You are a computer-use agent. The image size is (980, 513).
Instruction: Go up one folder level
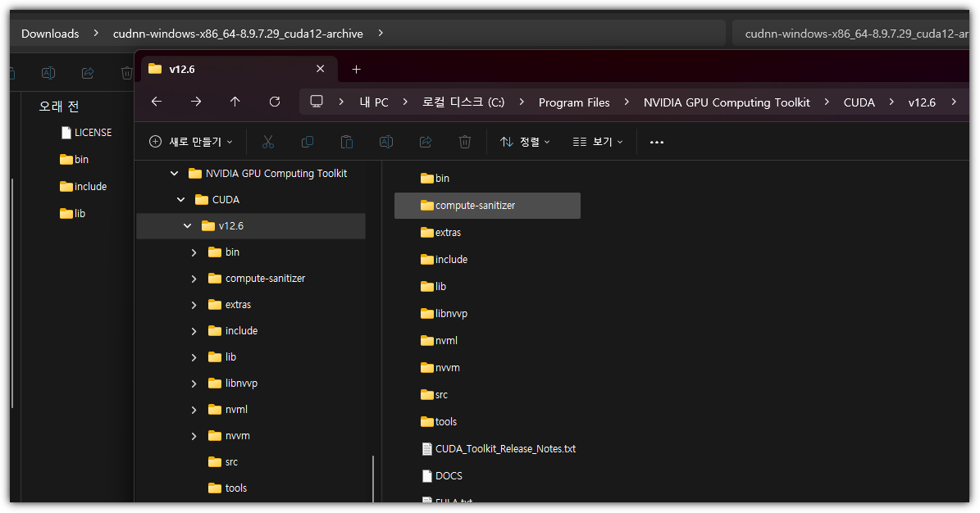235,102
